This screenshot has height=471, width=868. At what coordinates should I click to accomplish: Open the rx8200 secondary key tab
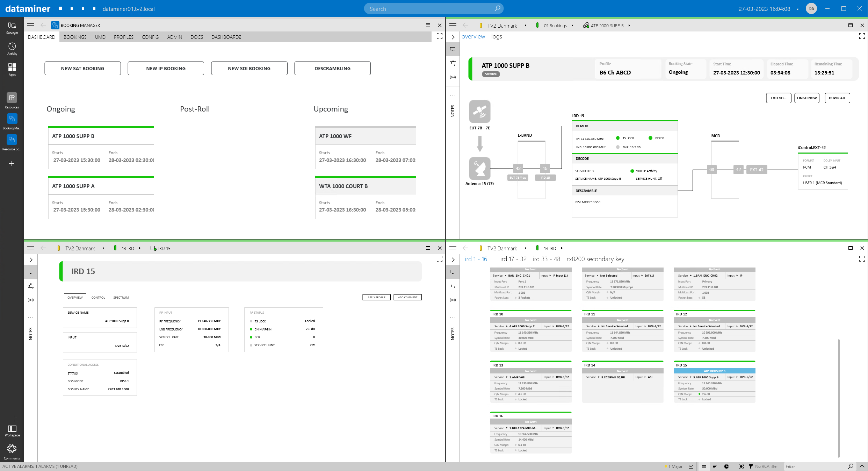click(x=595, y=259)
